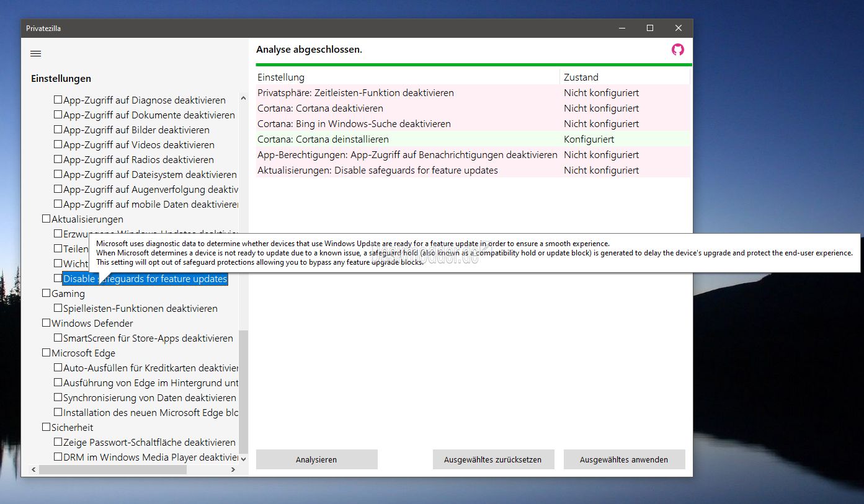Check Zeige Passwort-Schaltfläche deaktivieren
The image size is (864, 504).
pyautogui.click(x=58, y=441)
